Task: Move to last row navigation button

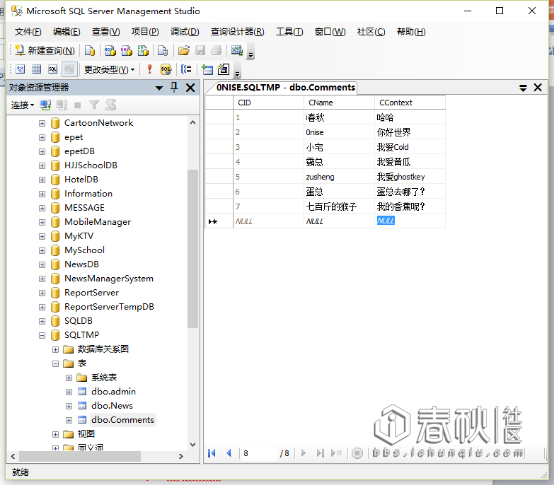Action: click(320, 453)
